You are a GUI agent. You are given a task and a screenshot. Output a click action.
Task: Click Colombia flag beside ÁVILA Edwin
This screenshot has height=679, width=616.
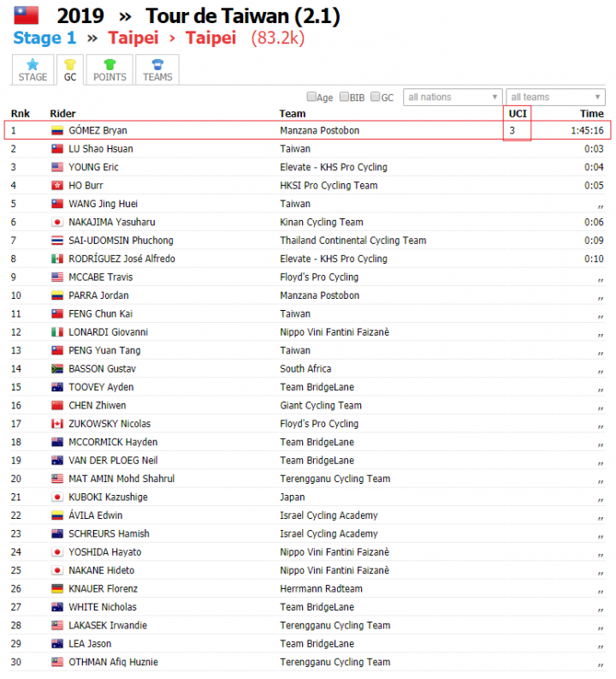point(57,515)
